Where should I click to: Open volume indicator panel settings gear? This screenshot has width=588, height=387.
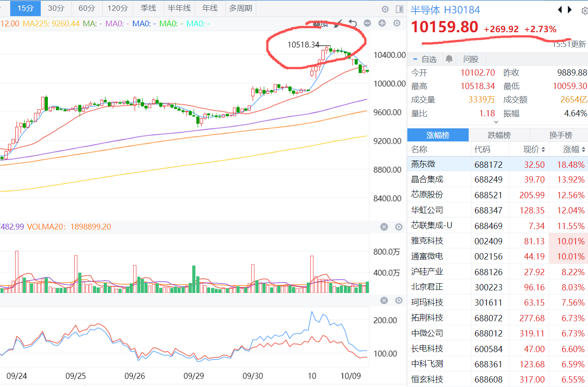[x=398, y=227]
